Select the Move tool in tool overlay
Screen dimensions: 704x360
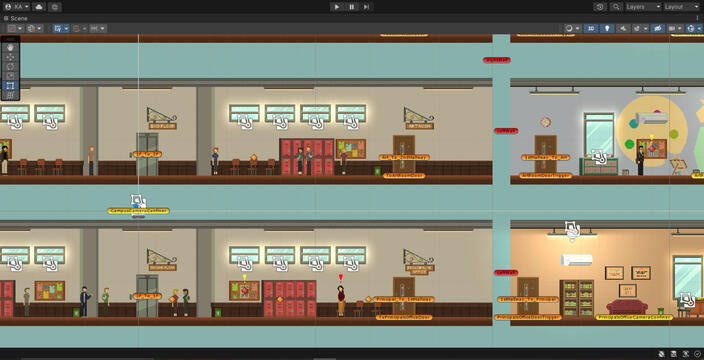pos(11,57)
